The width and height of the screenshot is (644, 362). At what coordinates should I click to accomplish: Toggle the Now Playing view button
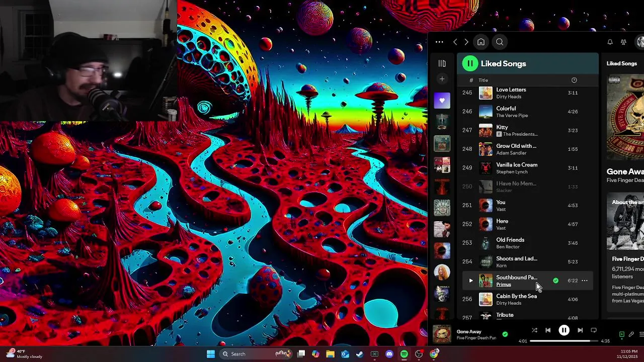pos(622,334)
